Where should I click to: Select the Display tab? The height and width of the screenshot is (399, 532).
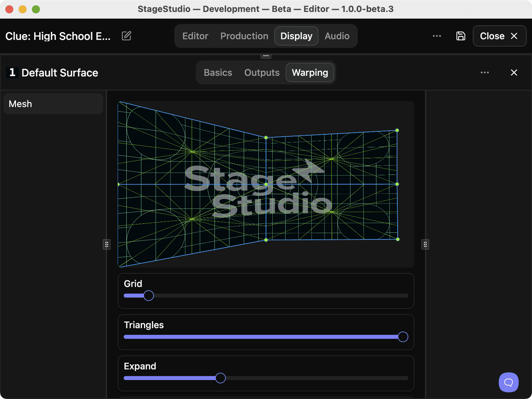click(296, 36)
